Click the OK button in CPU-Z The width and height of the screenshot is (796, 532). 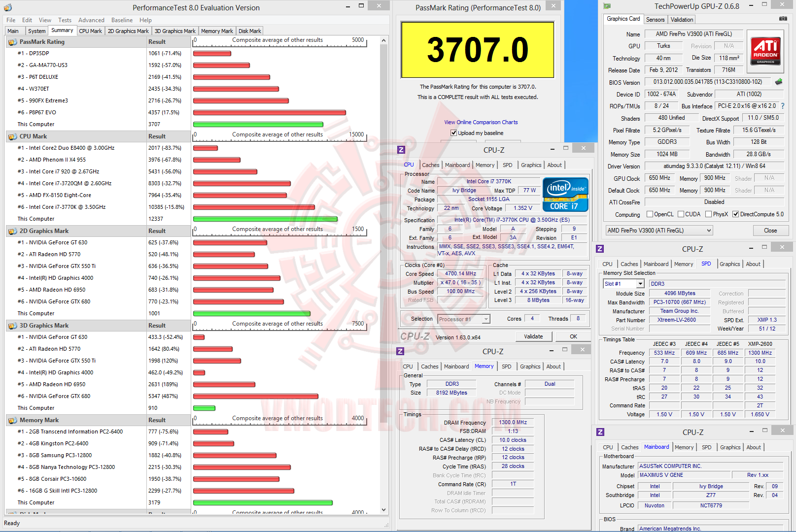[x=573, y=336]
